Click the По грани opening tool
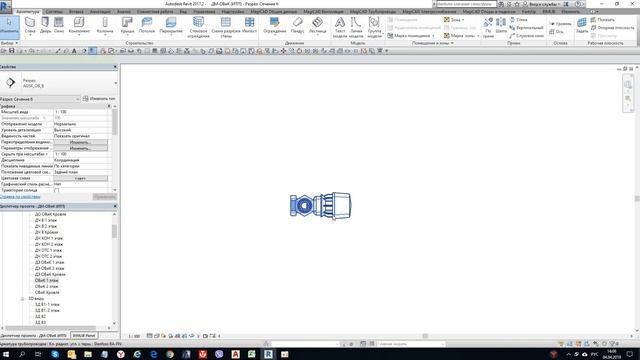Image resolution: width=640 pixels, height=360 pixels. click(x=488, y=27)
